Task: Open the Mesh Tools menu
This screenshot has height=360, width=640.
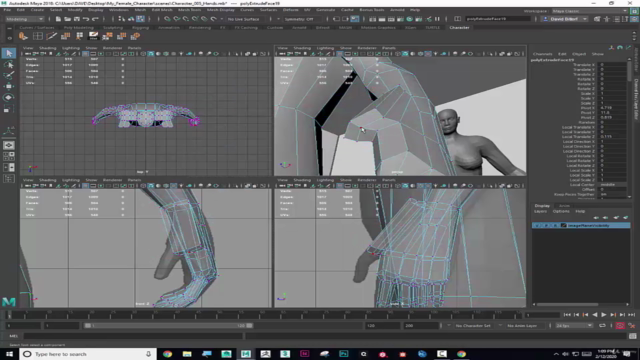Action: tap(189, 10)
